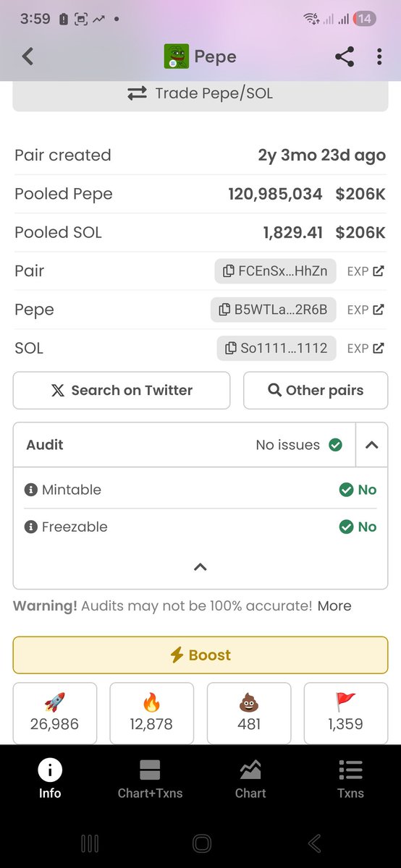This screenshot has width=401, height=868.
Task: Tap Android home navigation button
Action: (x=201, y=843)
